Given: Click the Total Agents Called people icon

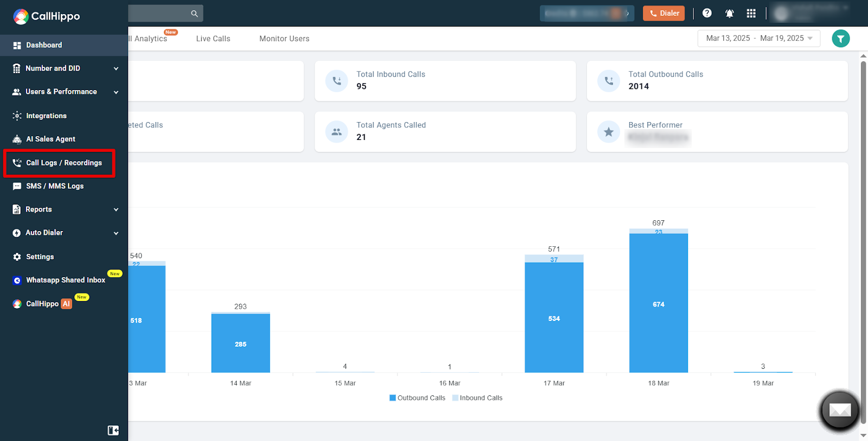Looking at the screenshot, I should click(x=337, y=132).
